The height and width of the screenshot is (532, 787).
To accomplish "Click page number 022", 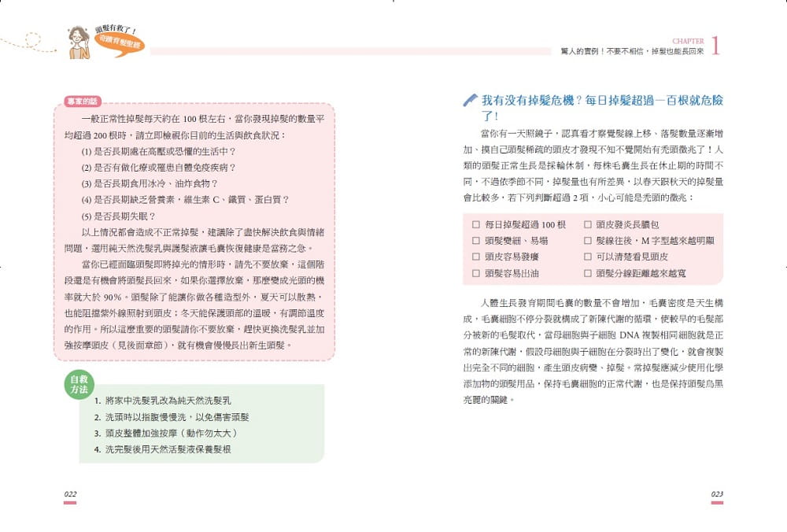I will (x=70, y=494).
